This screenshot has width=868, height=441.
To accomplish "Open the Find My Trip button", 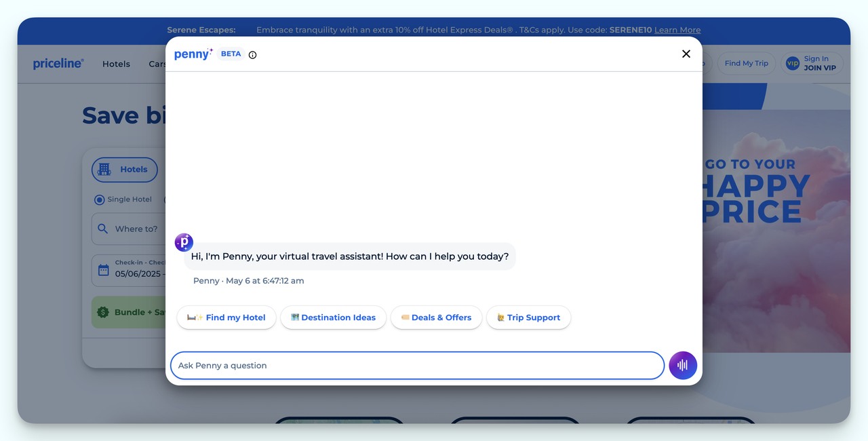I will point(746,63).
